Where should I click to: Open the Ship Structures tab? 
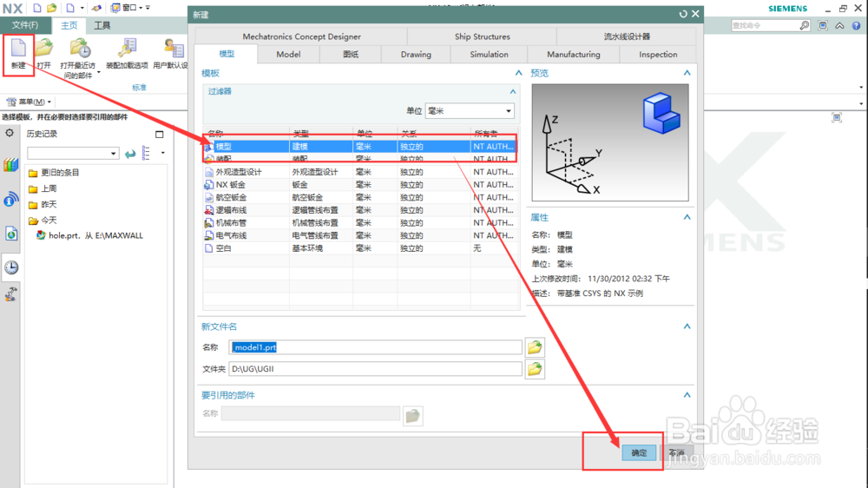pyautogui.click(x=482, y=36)
